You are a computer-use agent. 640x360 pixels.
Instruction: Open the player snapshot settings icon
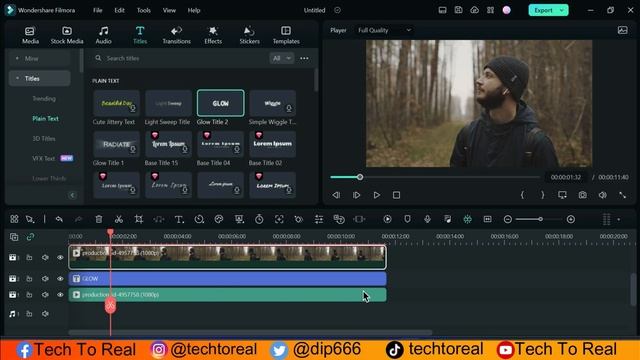click(x=622, y=30)
